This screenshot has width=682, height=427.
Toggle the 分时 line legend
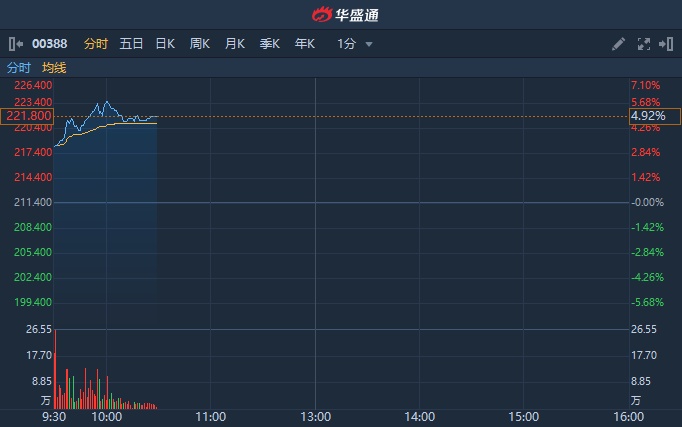tap(19, 68)
